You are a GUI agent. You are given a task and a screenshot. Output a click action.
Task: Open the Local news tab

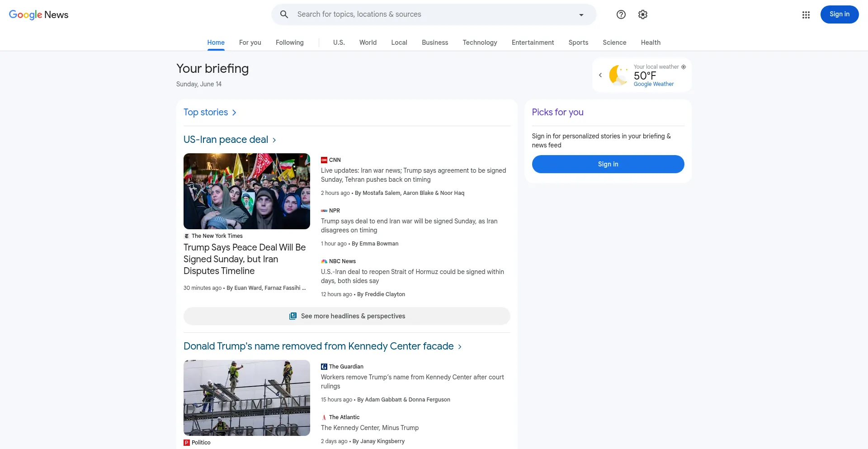[399, 43]
